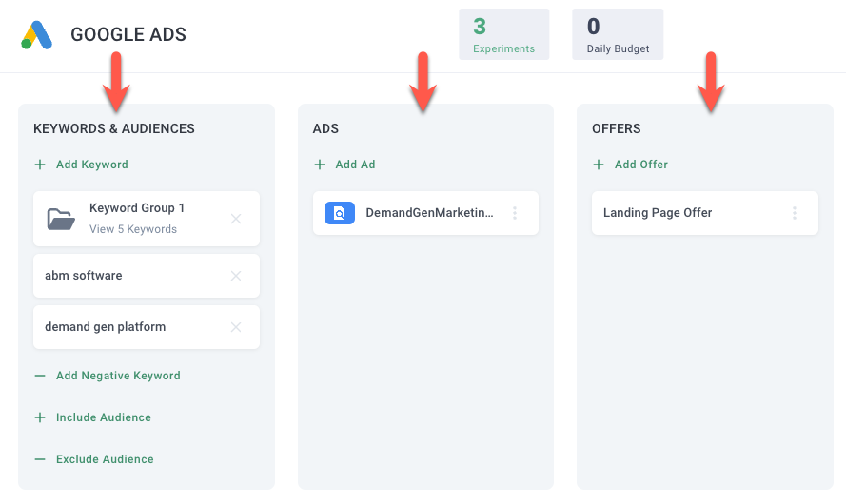Select the abm software keyword card
Screen dimensions: 846x504
pyautogui.click(x=147, y=276)
